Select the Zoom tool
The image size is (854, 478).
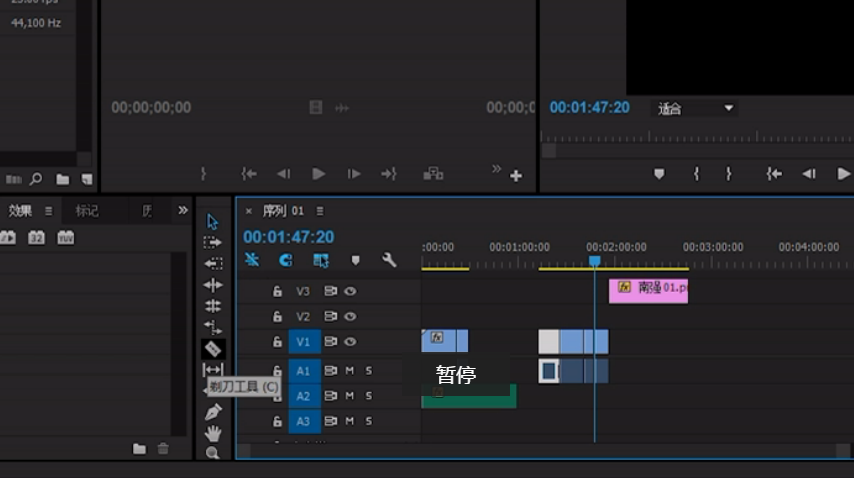[x=212, y=452]
